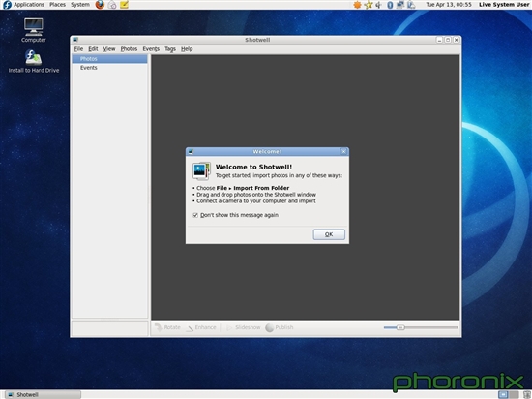Click the tray icon left of clock
The image size is (532, 399).
pyautogui.click(x=411, y=5)
